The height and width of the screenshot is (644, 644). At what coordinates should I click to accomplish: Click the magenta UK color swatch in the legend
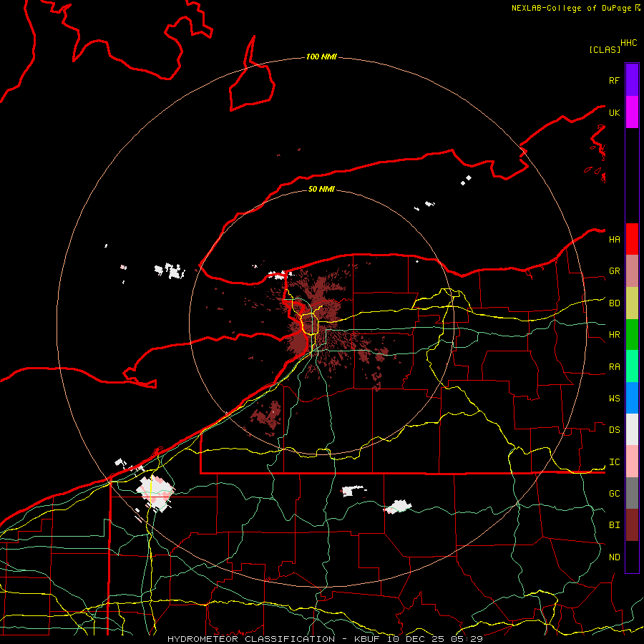click(x=632, y=112)
